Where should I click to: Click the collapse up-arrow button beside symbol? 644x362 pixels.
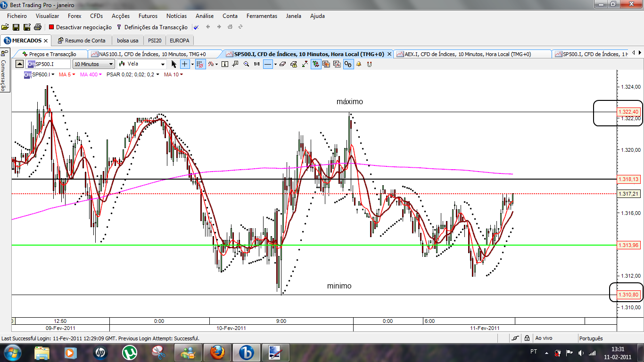(x=19, y=64)
